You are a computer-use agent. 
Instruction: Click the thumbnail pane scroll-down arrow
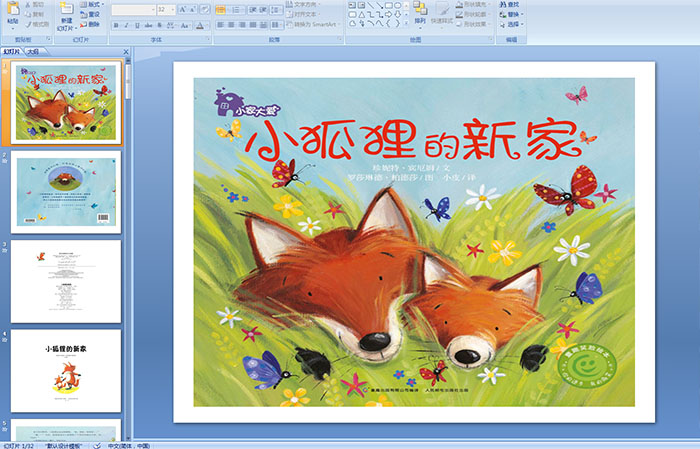pos(129,438)
